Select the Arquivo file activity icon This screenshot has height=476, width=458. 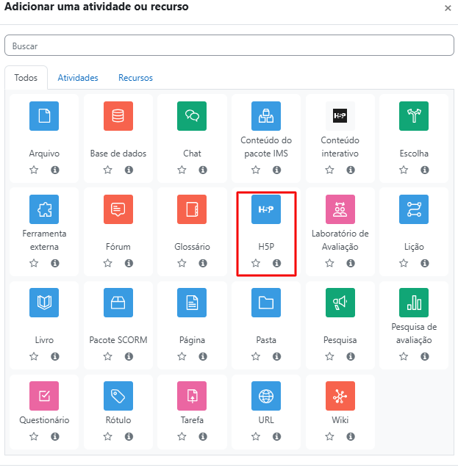44,116
